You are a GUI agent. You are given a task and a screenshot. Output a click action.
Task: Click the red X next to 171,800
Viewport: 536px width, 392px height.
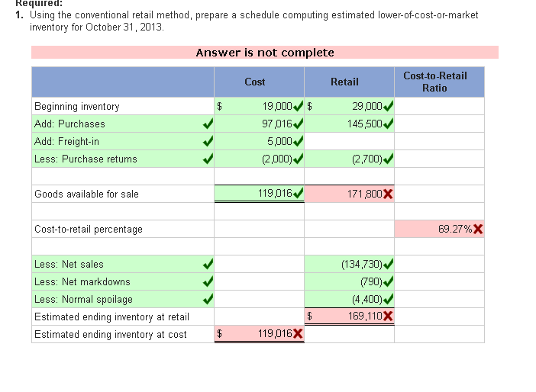tap(388, 194)
